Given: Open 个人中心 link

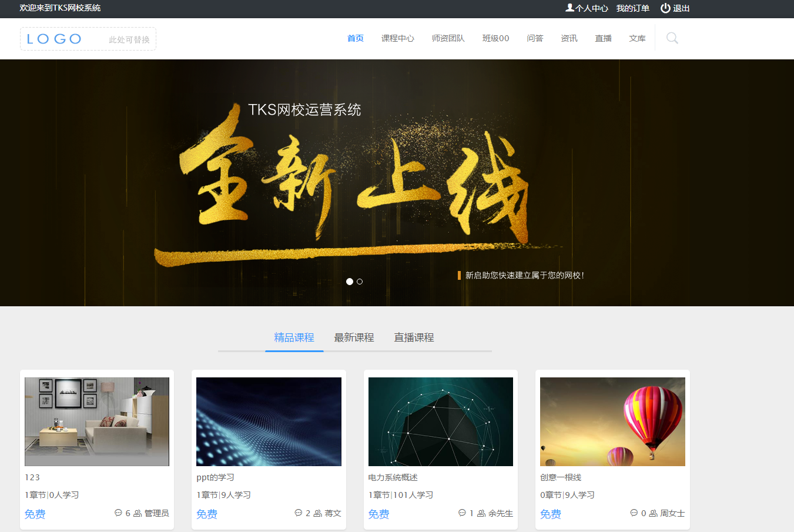Looking at the screenshot, I should pyautogui.click(x=592, y=8).
